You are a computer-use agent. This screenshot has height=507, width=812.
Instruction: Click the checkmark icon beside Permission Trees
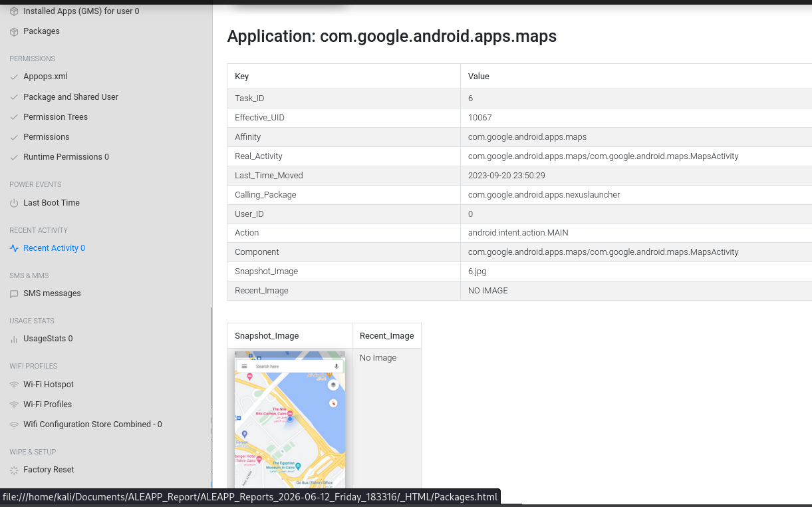tap(14, 117)
